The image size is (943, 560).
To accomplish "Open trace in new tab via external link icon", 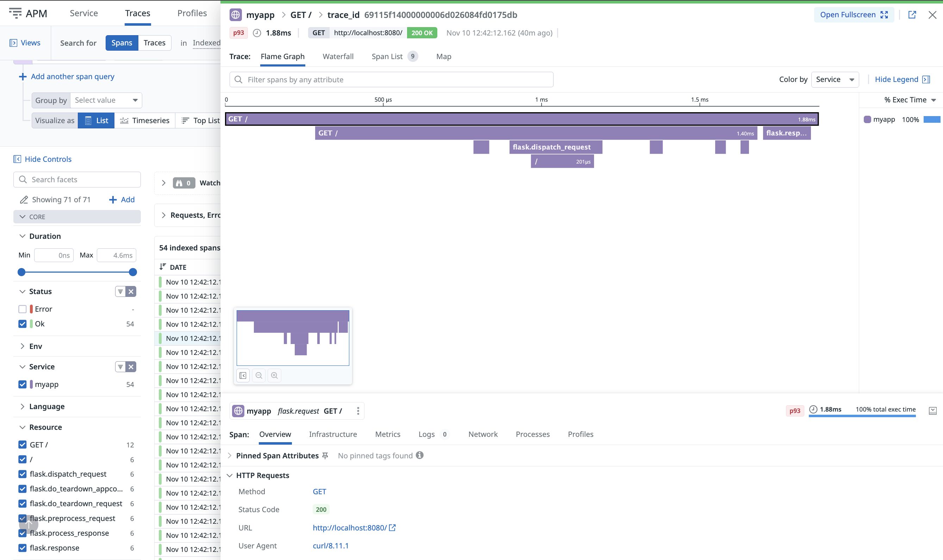I will (913, 15).
